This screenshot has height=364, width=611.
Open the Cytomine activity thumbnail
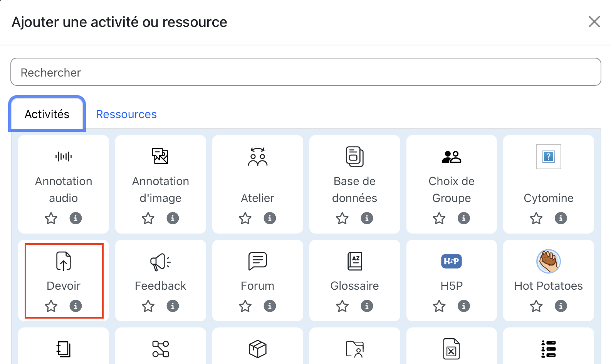coord(549,157)
